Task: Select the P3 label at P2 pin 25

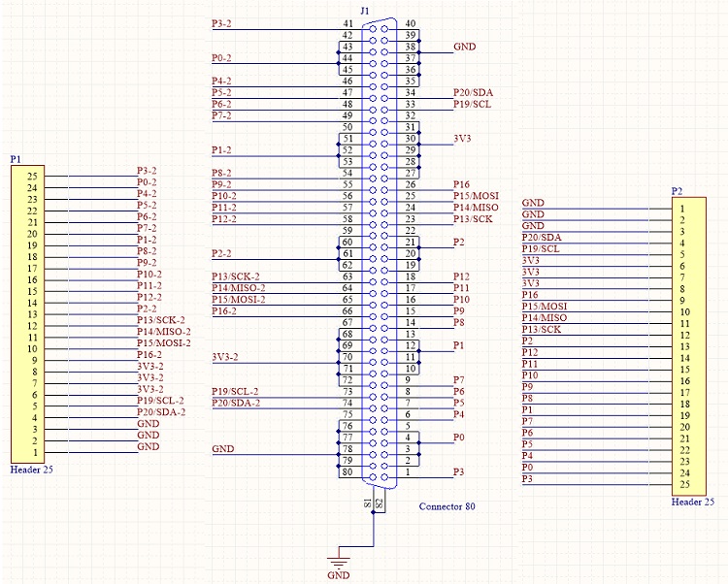Action: [527, 479]
